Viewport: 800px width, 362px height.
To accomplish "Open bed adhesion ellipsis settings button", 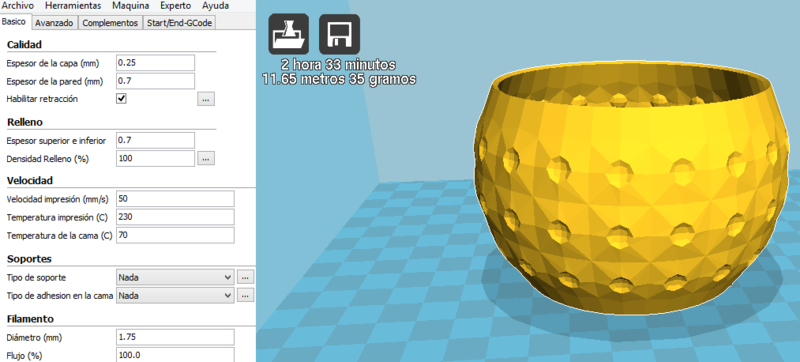I will [245, 296].
